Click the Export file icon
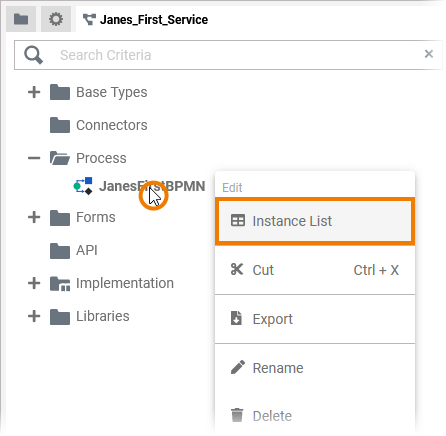Image resolution: width=446 pixels, height=436 pixels. coord(236,318)
